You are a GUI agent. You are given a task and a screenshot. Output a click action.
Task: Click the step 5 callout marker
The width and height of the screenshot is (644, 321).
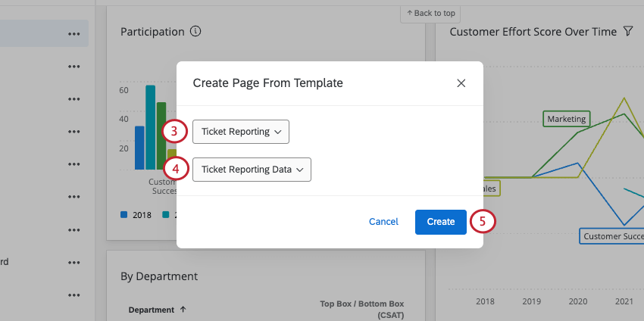482,222
